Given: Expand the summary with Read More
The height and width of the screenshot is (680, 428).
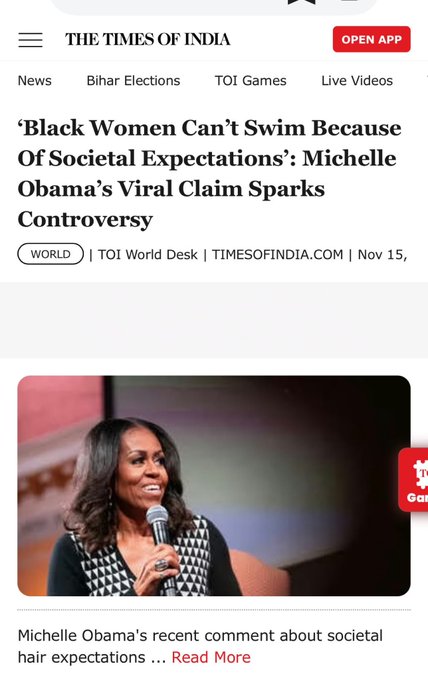Looking at the screenshot, I should [211, 657].
